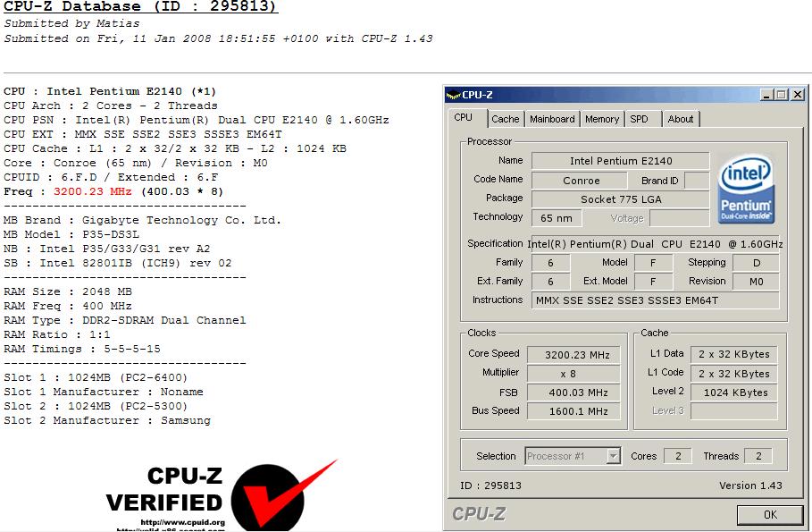Click the Threads count field
This screenshot has height=532, width=812.
pyautogui.click(x=758, y=456)
